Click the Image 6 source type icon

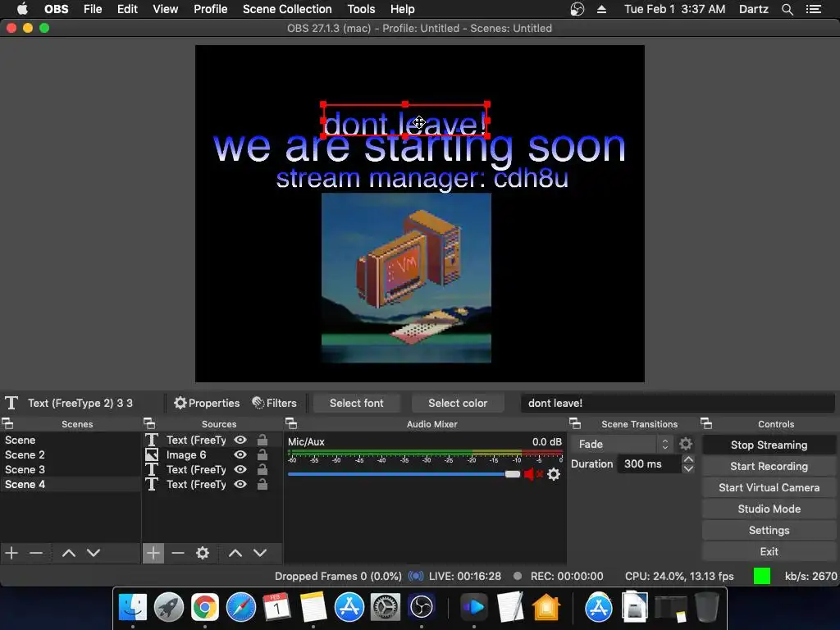[x=152, y=454]
